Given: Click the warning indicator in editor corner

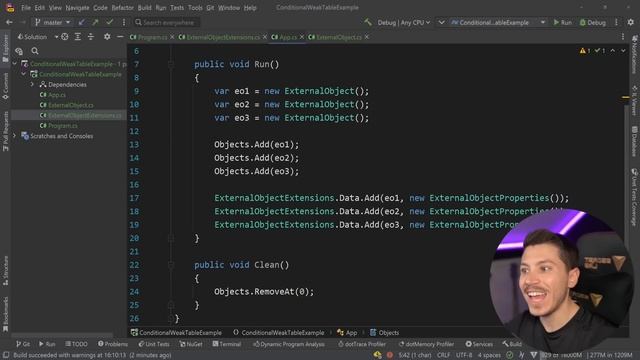Looking at the screenshot, I should 585,51.
